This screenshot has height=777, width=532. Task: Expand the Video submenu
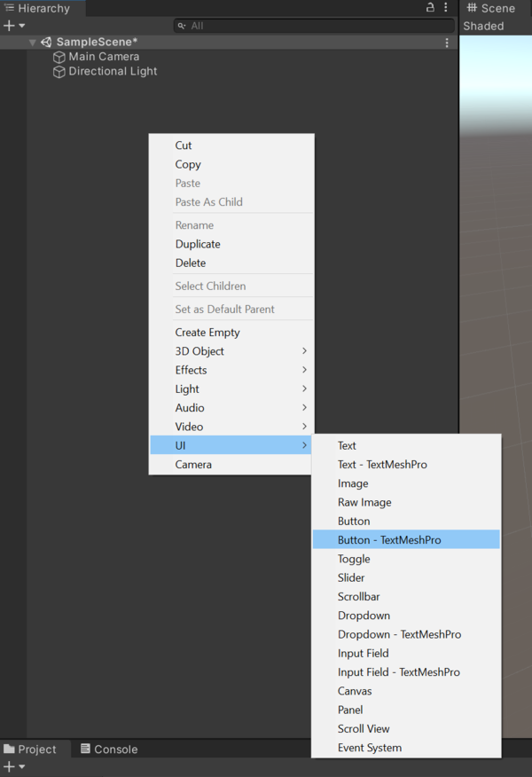pyautogui.click(x=231, y=426)
